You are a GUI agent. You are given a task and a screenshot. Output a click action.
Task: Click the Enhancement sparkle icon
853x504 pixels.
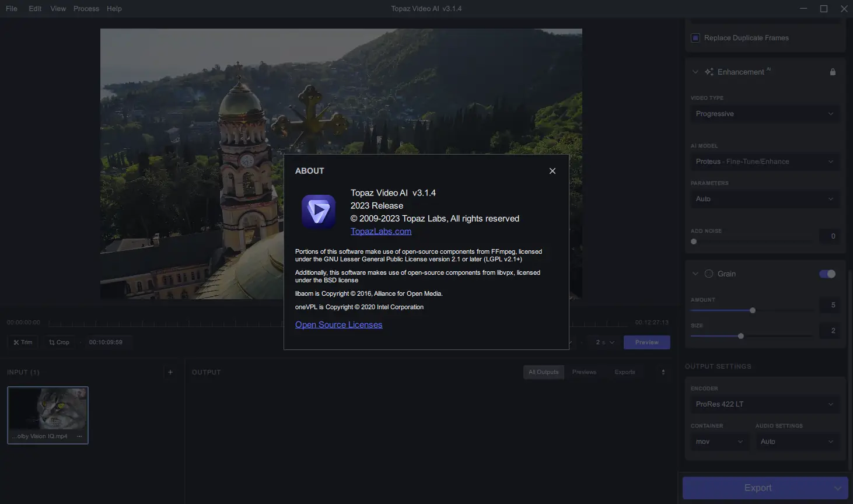click(709, 72)
